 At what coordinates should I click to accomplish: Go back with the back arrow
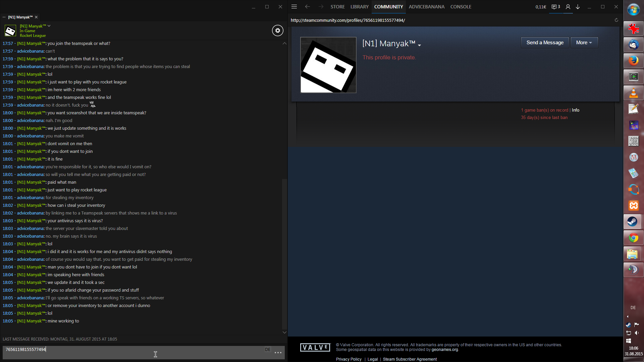307,7
